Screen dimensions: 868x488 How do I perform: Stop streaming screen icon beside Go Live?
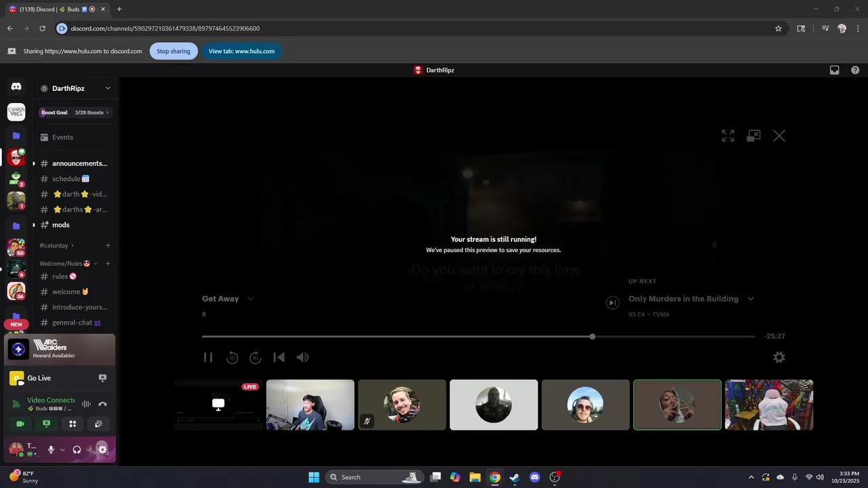tap(102, 378)
